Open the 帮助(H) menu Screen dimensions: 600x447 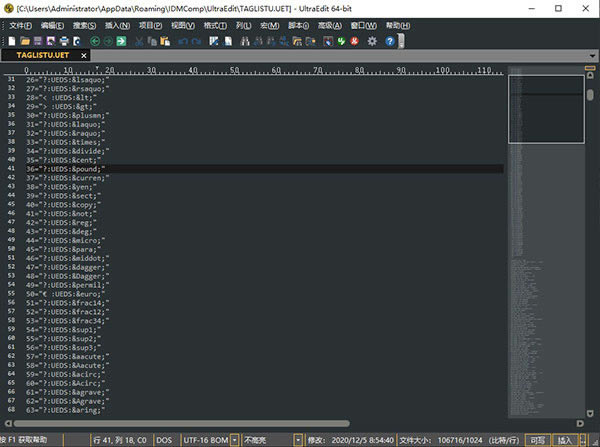[397, 25]
